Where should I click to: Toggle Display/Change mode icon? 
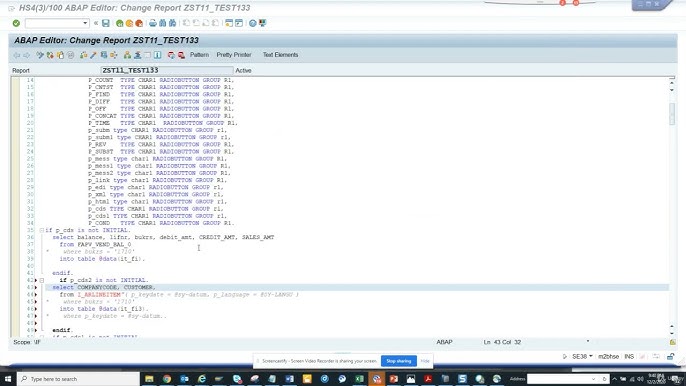[40, 55]
